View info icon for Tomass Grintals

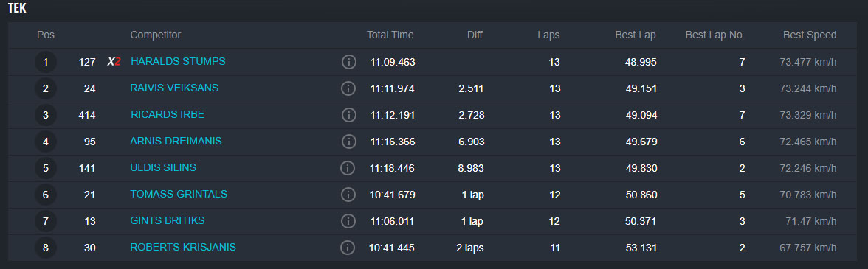point(348,195)
